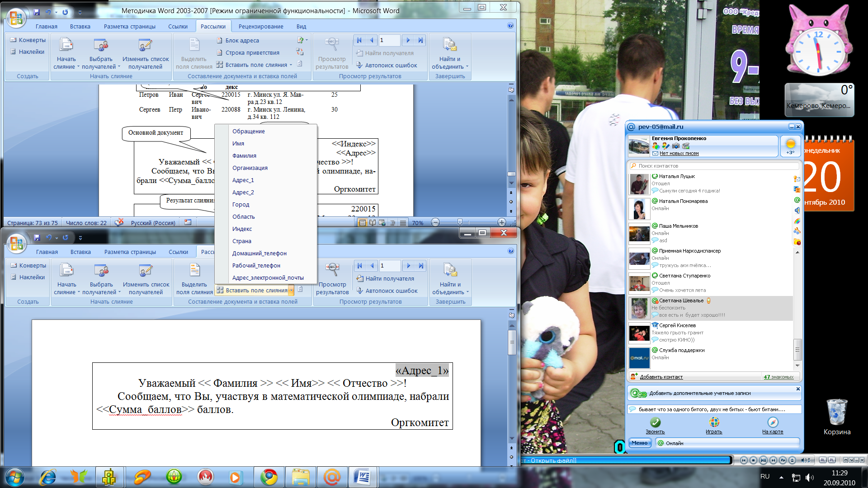Switch to Web Layout view in status bar
The width and height of the screenshot is (868, 488).
click(382, 222)
